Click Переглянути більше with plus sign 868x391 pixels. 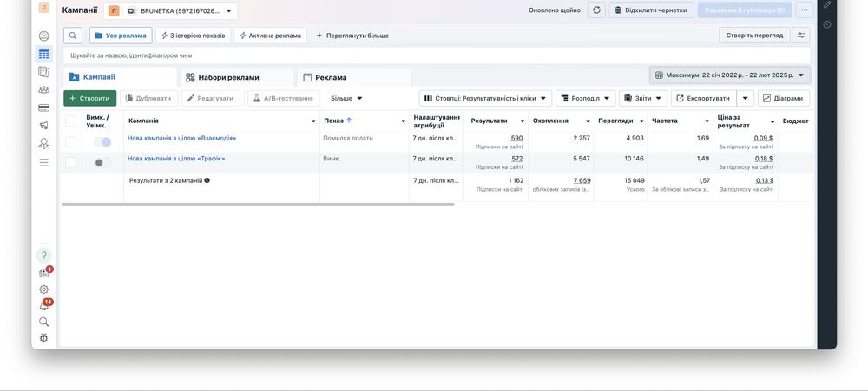coord(352,36)
